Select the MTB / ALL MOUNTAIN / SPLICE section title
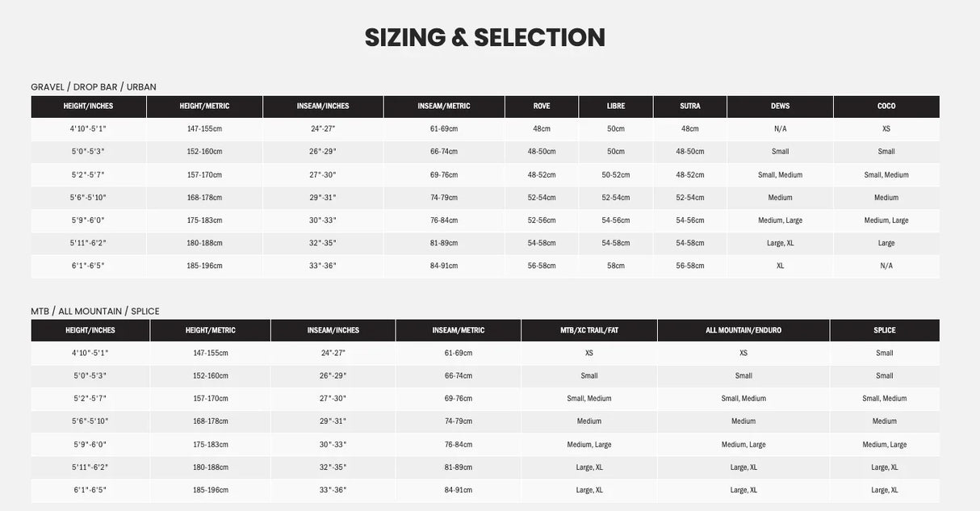 click(x=95, y=312)
